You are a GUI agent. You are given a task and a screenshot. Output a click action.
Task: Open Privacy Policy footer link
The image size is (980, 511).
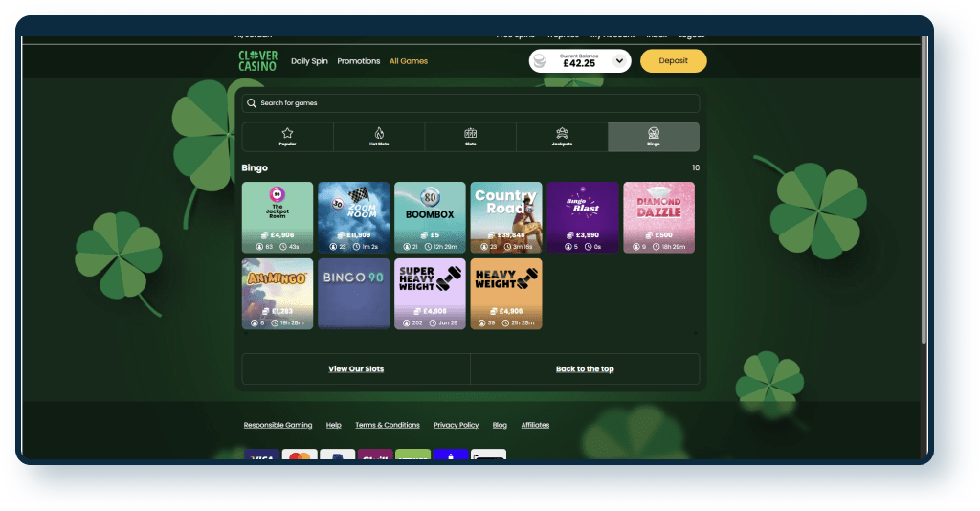tap(457, 425)
